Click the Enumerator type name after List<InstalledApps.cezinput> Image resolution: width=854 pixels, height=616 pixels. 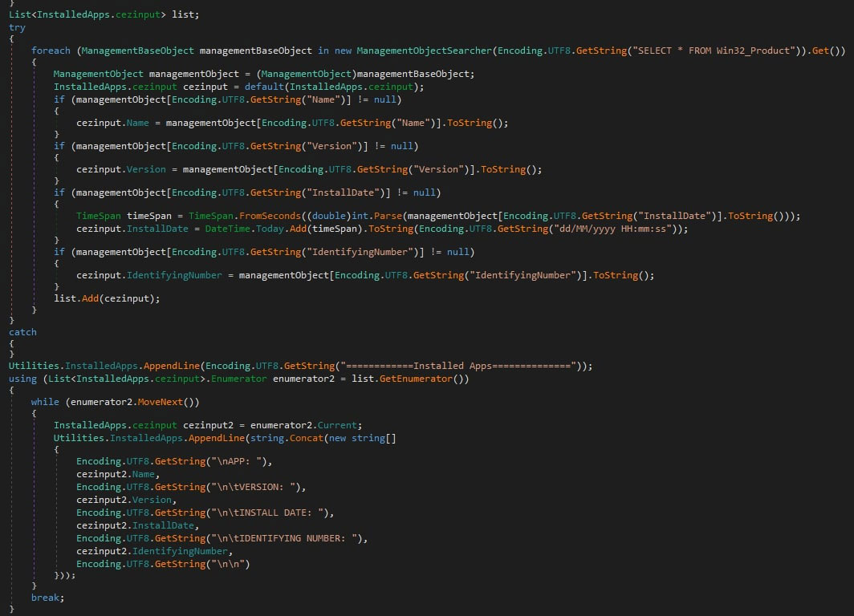click(x=239, y=379)
